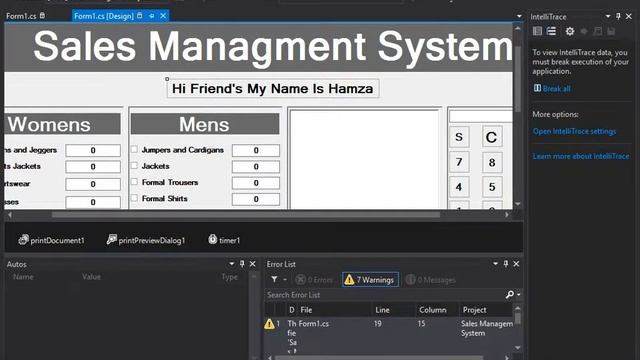
Task: Open IntelliTrace settings gear icon
Action: pyautogui.click(x=569, y=31)
